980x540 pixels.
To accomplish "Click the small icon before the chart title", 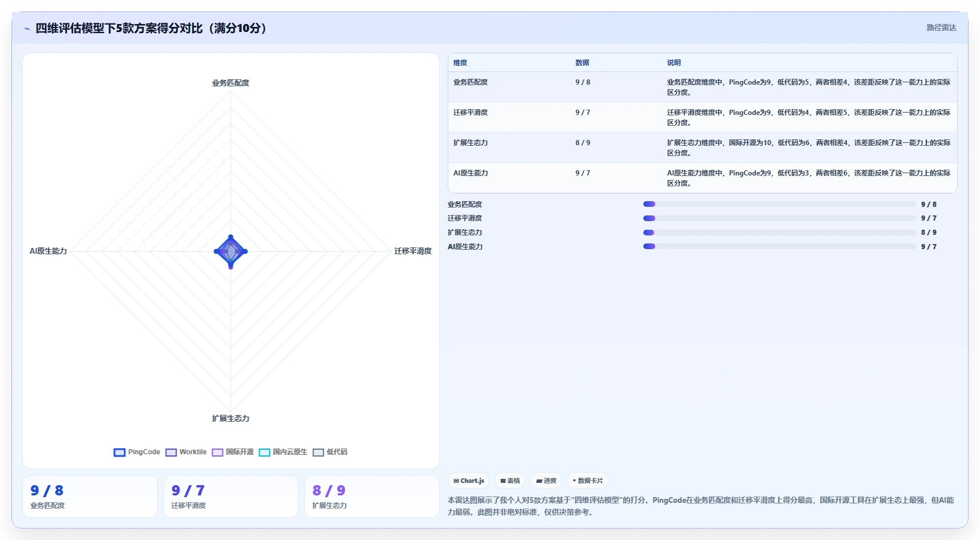I will point(27,29).
